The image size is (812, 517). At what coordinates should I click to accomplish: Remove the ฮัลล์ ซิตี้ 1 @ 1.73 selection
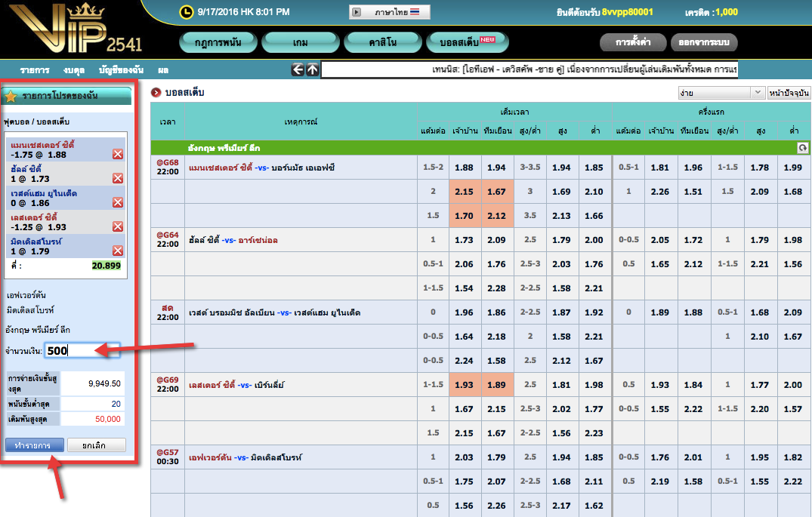tap(118, 178)
